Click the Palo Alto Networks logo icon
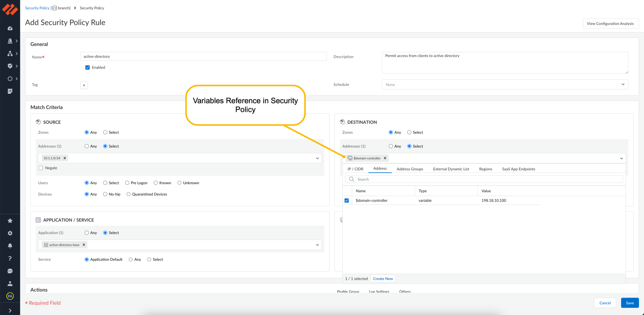The image size is (644, 315). (10, 9)
